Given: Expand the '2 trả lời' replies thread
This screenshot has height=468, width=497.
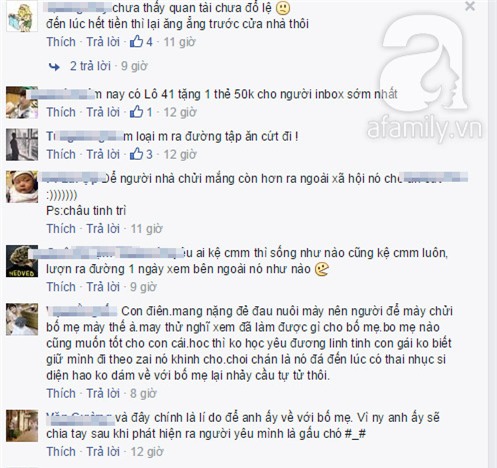Looking at the screenshot, I should pyautogui.click(x=90, y=66).
